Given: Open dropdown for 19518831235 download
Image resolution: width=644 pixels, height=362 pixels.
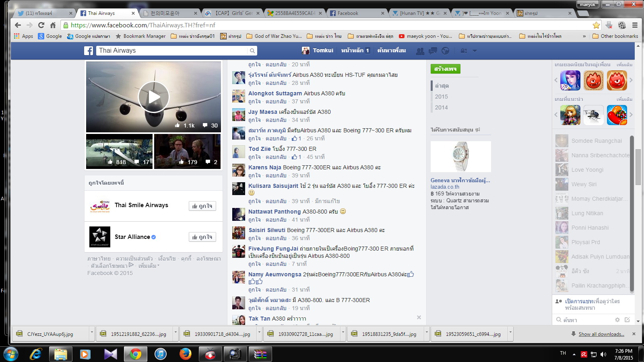Looking at the screenshot, I should point(427,333).
